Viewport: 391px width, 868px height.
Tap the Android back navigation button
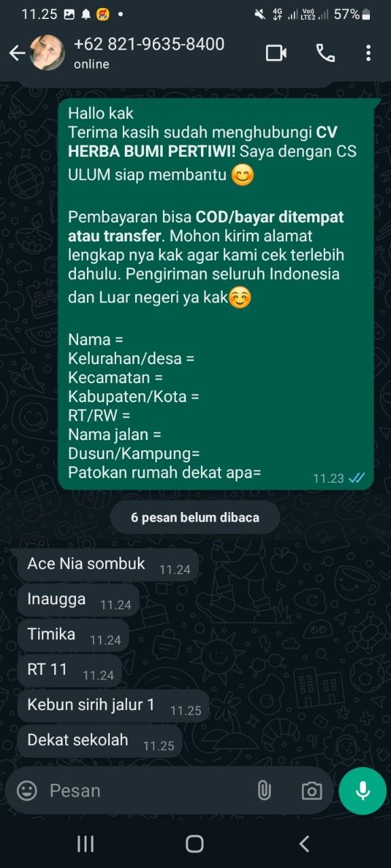point(304,844)
